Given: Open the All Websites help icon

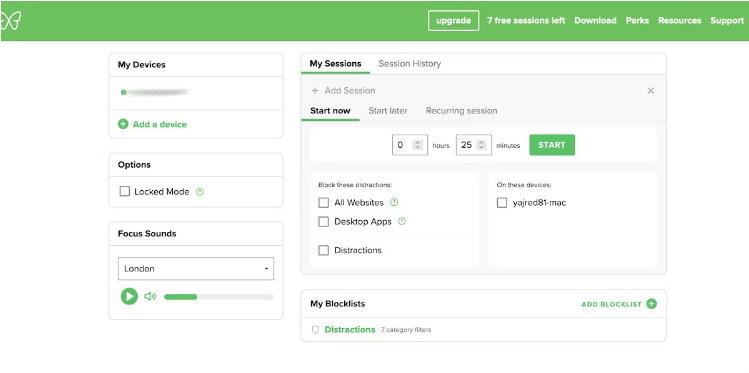Looking at the screenshot, I should pyautogui.click(x=394, y=202).
